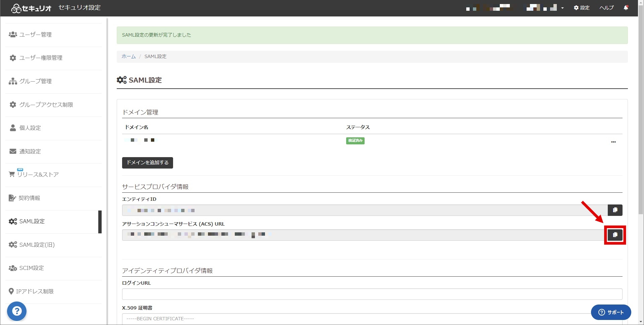This screenshot has width=644, height=325.
Task: Copy the ACS URL value
Action: coord(615,235)
